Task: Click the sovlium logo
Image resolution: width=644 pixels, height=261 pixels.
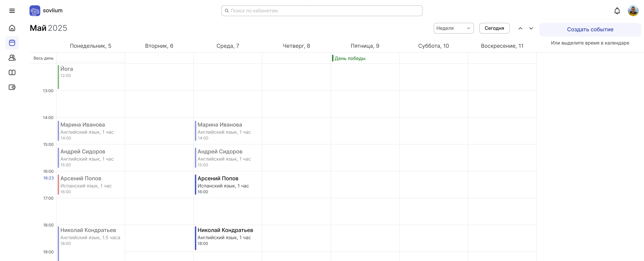Action: point(46,11)
